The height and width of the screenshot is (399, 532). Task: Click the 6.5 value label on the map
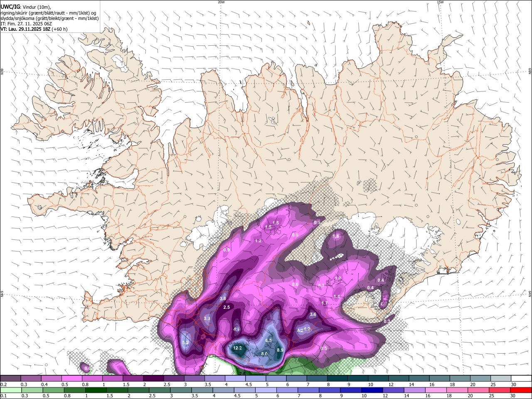(x=268, y=340)
